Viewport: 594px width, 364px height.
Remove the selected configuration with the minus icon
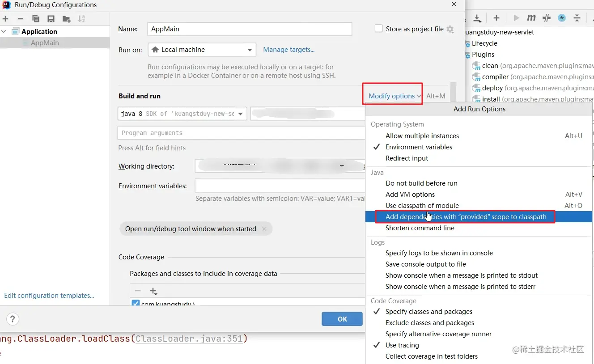pos(21,19)
